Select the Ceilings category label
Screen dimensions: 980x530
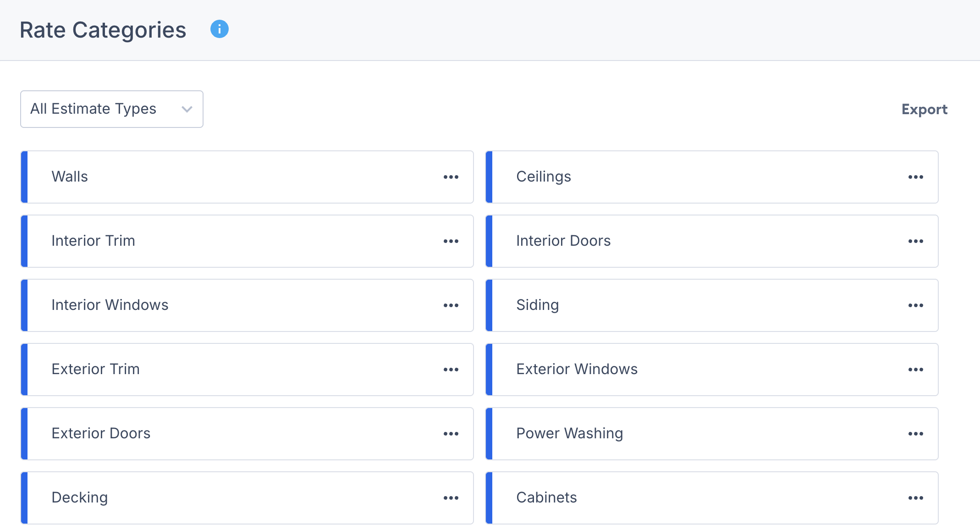[x=544, y=177]
